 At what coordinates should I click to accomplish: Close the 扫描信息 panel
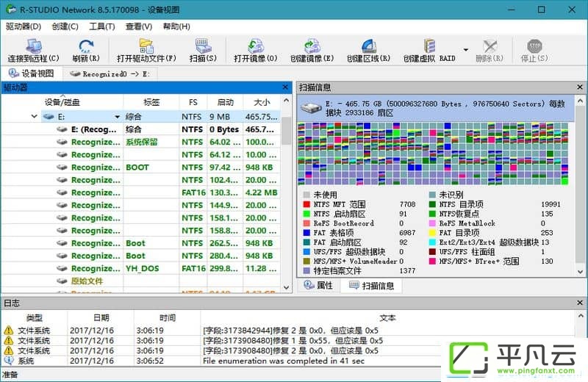click(x=580, y=87)
